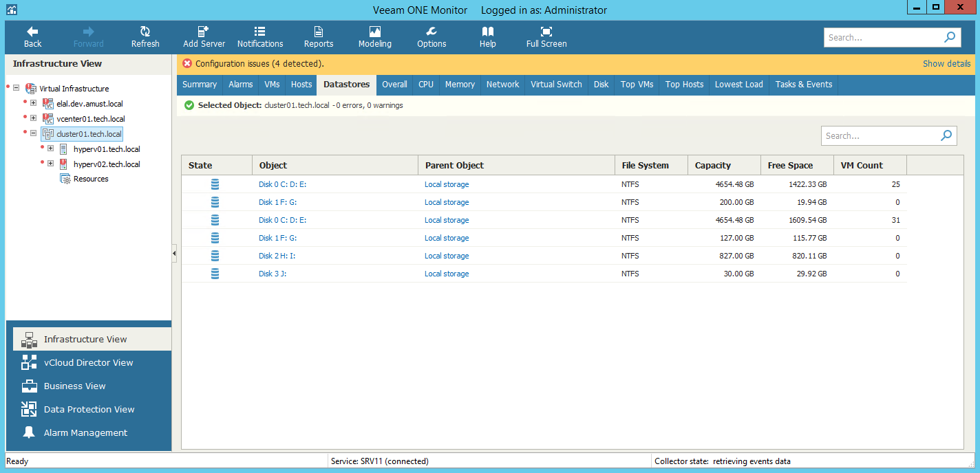Screen dimensions: 980x473
Task: Open the Options wrench tool
Action: coord(432,37)
